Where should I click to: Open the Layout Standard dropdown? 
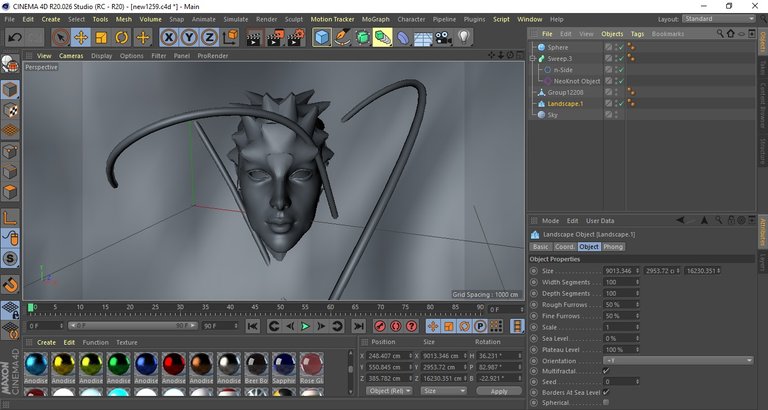[719, 19]
